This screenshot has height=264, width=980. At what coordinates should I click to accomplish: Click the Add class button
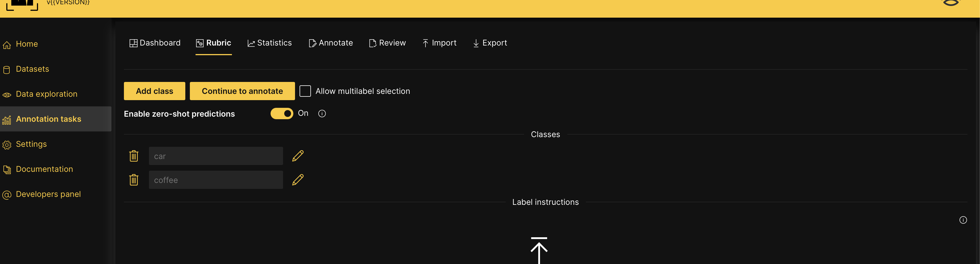154,91
